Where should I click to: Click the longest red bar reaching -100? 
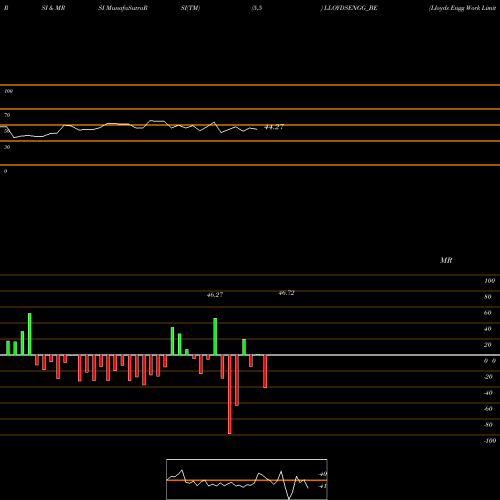230,394
